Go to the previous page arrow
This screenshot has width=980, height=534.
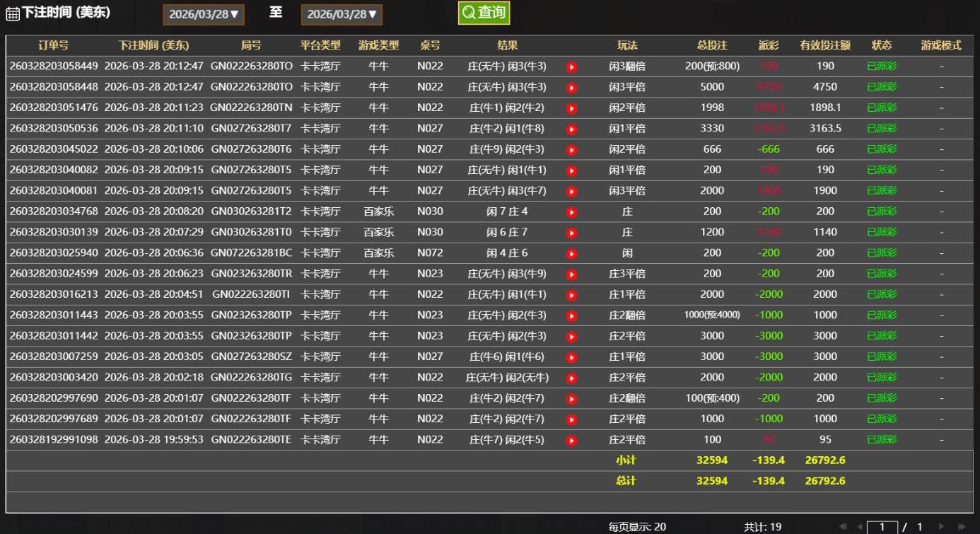pos(860,527)
